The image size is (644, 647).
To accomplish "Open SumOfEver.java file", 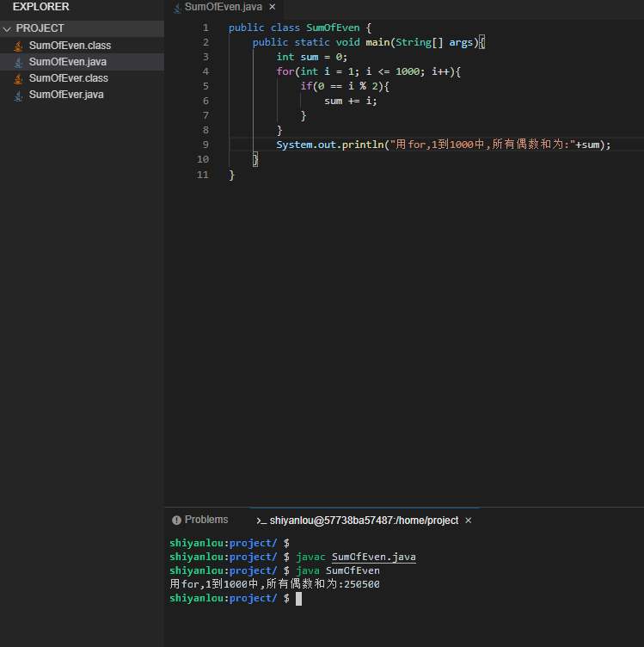I will click(x=66, y=95).
